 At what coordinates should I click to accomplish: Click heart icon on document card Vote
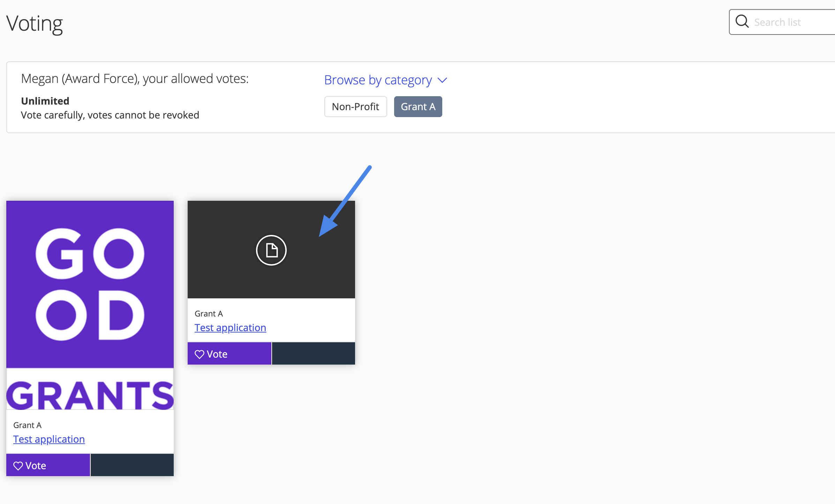point(200,354)
